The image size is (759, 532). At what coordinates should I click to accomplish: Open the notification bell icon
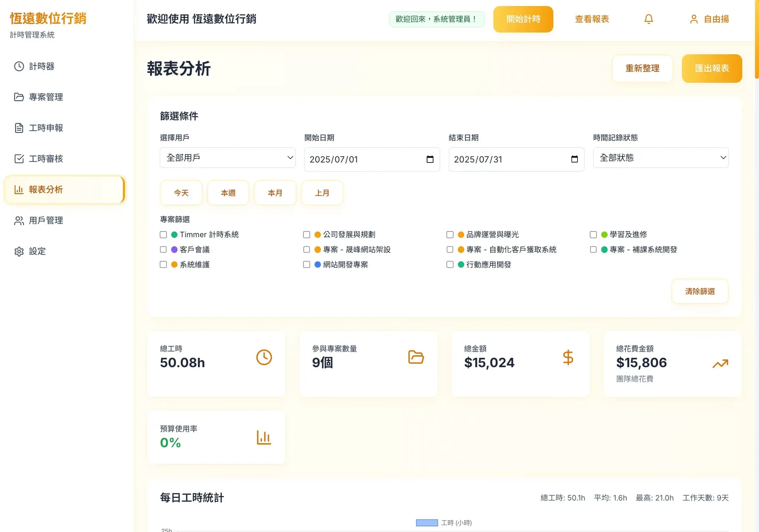pos(648,19)
